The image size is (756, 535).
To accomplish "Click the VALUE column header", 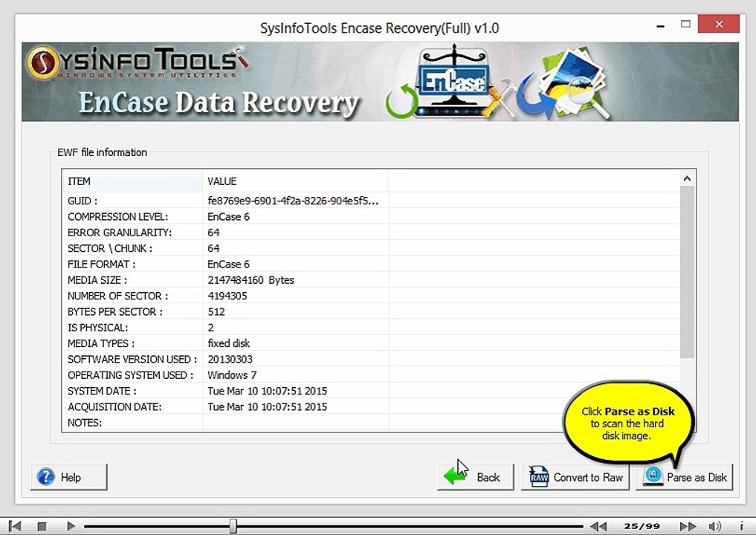I will pos(295,181).
